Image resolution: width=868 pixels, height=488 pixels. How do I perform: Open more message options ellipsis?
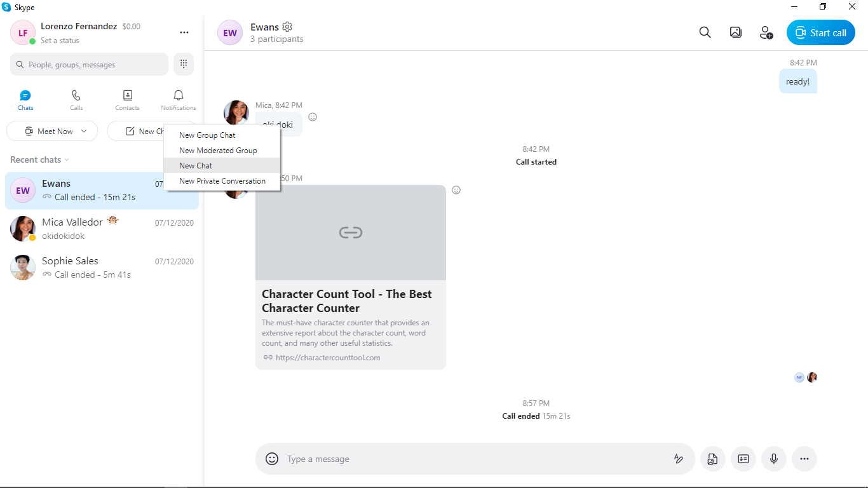point(804,459)
